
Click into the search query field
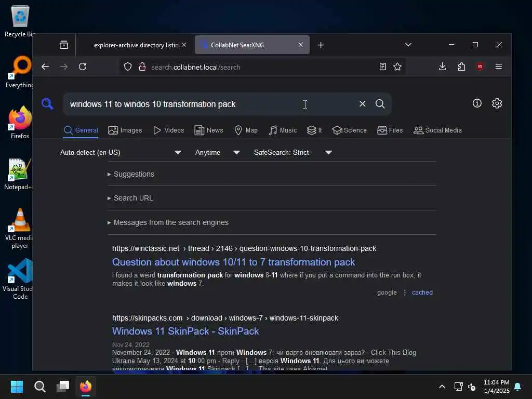[210, 104]
